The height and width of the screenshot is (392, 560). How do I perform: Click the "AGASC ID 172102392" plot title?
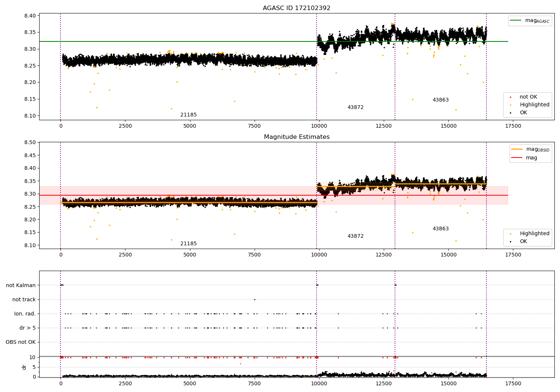(x=296, y=8)
